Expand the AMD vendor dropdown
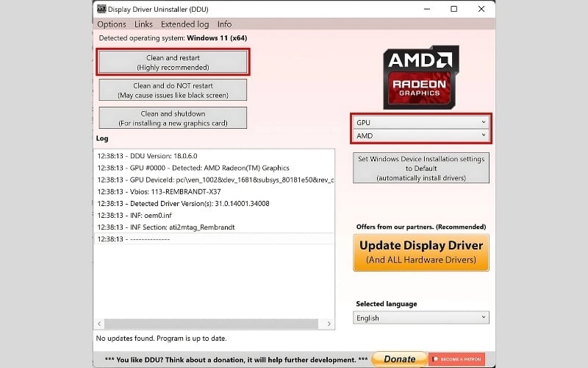588x368 pixels. click(x=421, y=135)
